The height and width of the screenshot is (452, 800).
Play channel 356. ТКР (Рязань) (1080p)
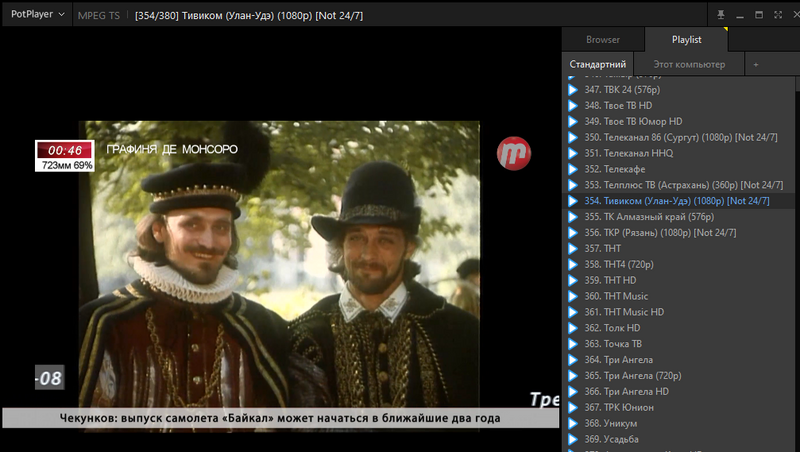pyautogui.click(x=680, y=232)
